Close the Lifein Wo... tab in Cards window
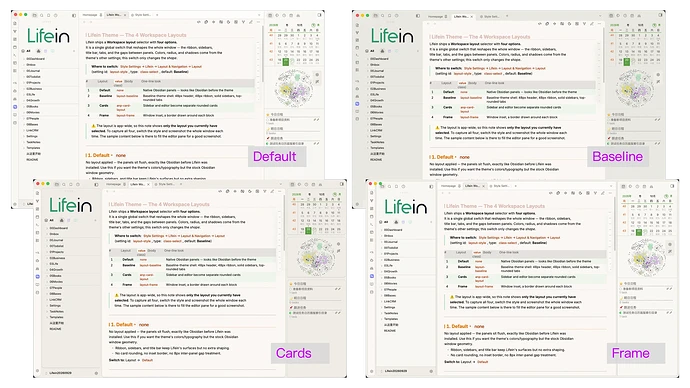This screenshot has height=388, width=690. click(148, 184)
